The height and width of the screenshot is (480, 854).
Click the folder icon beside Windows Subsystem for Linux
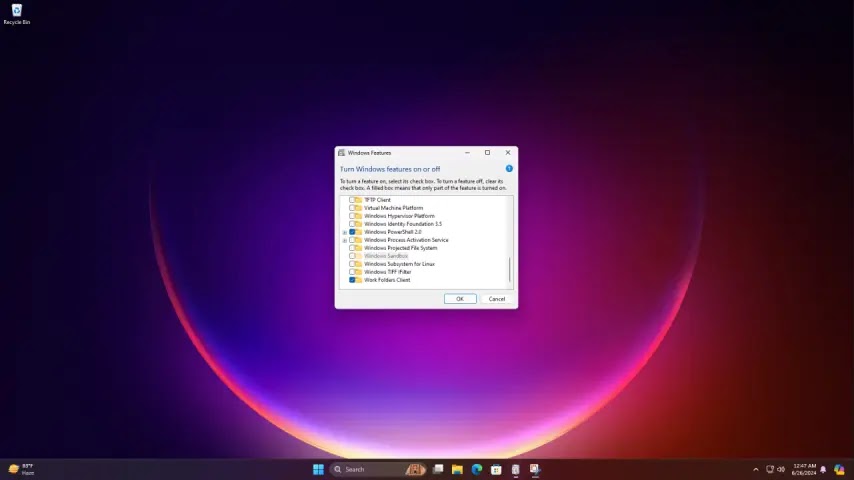[x=358, y=264]
